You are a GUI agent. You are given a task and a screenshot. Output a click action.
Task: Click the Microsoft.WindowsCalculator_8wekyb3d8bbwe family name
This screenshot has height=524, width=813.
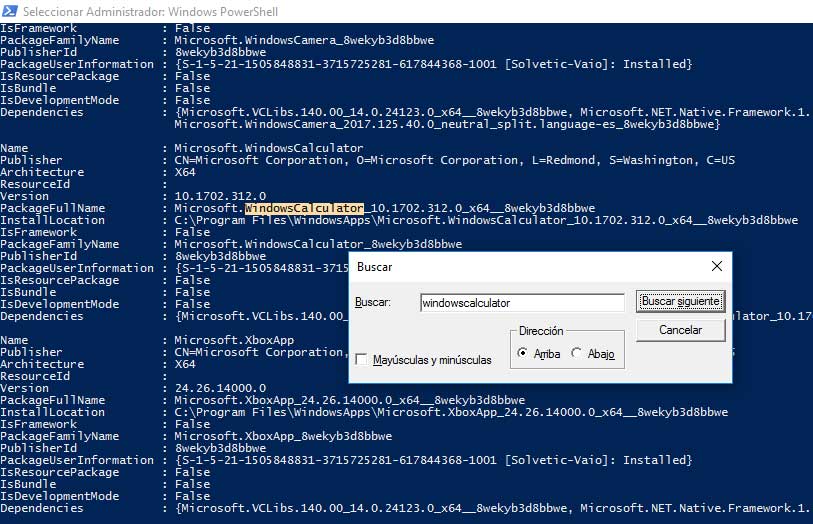318,244
